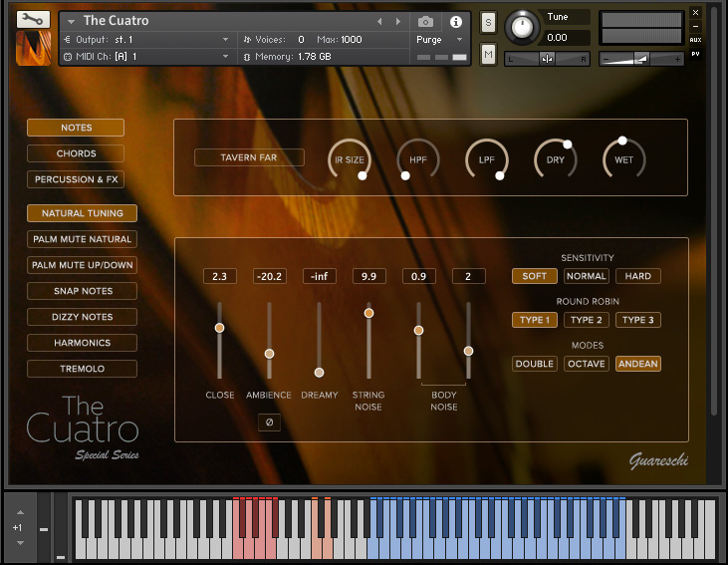Click the right BODY NOISE slider handle
Viewport: 728px width, 565px height.
[x=468, y=352]
